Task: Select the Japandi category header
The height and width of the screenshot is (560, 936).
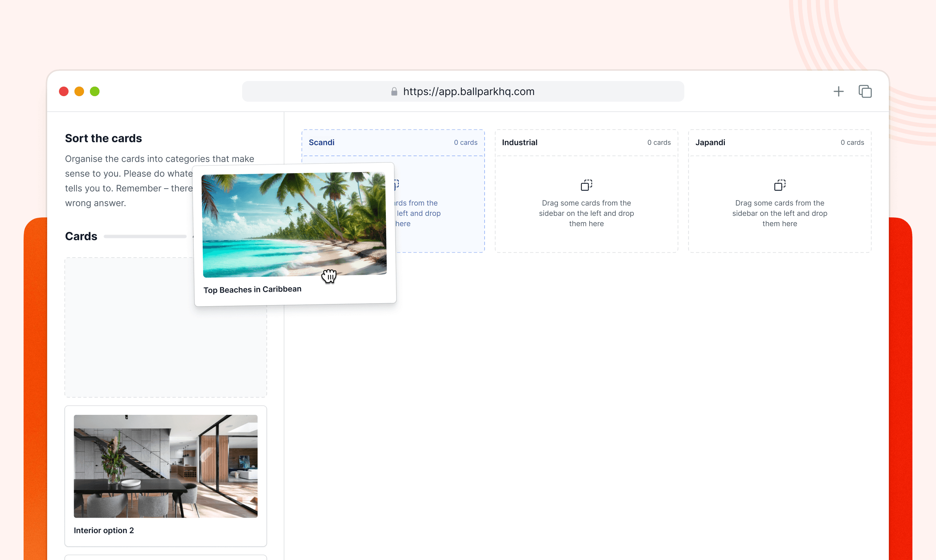Action: 710,142
